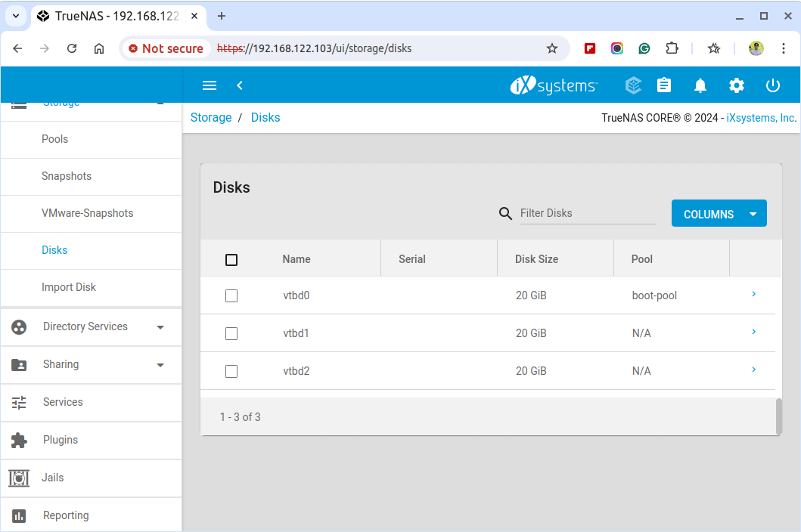801x532 pixels.
Task: Open the task manager clipboard icon
Action: point(664,85)
